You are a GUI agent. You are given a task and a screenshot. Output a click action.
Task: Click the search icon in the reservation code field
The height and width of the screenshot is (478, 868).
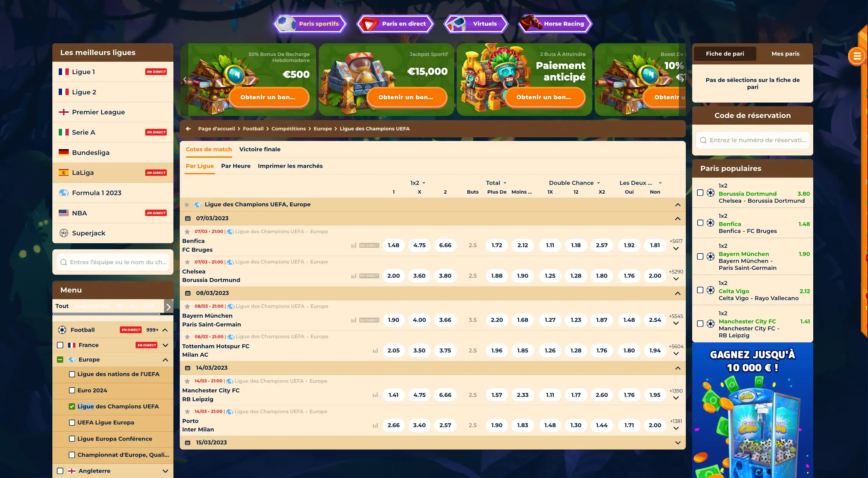pyautogui.click(x=703, y=140)
